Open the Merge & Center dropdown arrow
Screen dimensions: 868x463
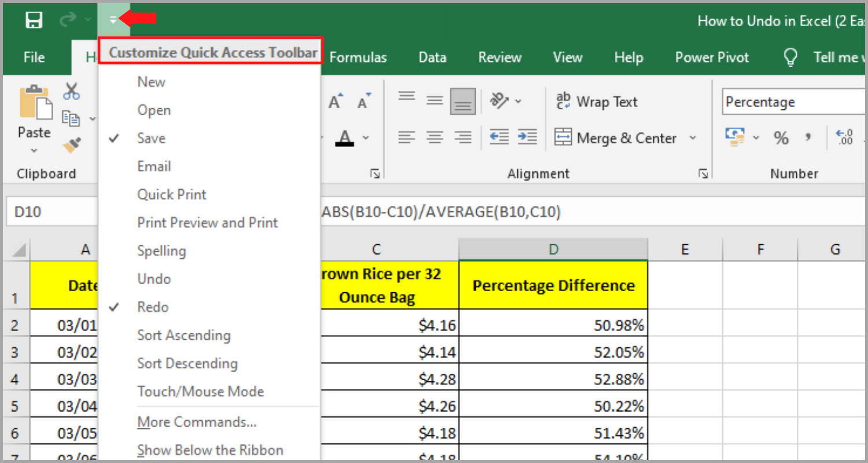(x=693, y=138)
